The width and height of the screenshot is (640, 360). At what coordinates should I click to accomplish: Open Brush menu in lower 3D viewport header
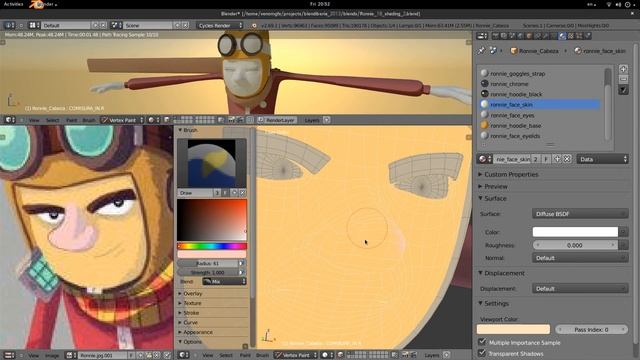[x=262, y=355]
